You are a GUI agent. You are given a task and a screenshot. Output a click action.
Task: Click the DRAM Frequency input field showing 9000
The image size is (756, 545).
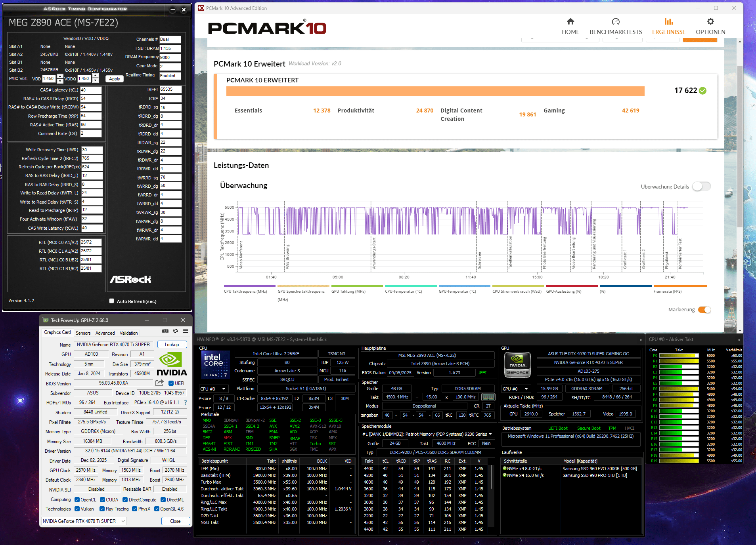point(170,57)
